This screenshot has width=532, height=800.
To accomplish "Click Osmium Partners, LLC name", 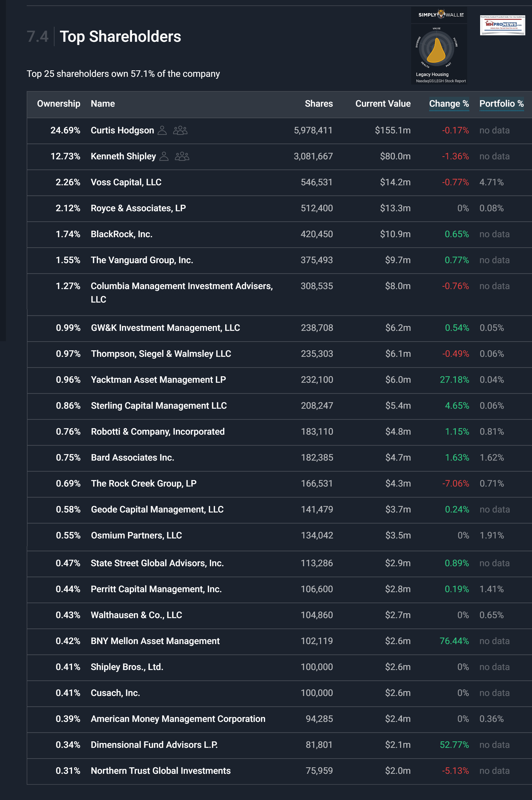I will [x=136, y=536].
